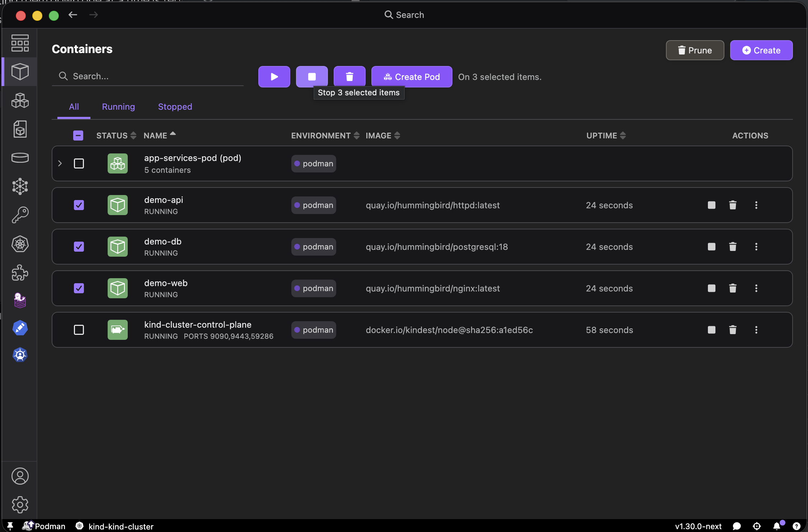The width and height of the screenshot is (808, 532).
Task: Sort containers by the ENVIRONMENT column
Action: coord(325,136)
